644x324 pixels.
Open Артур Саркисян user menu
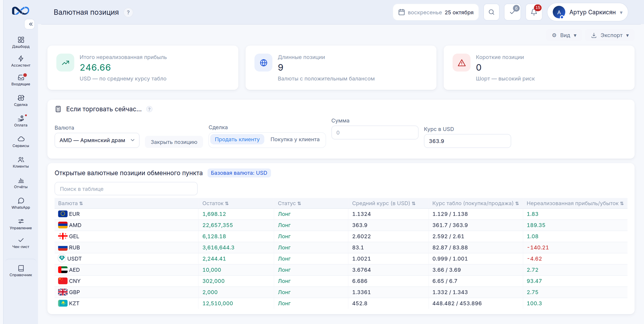[588, 12]
